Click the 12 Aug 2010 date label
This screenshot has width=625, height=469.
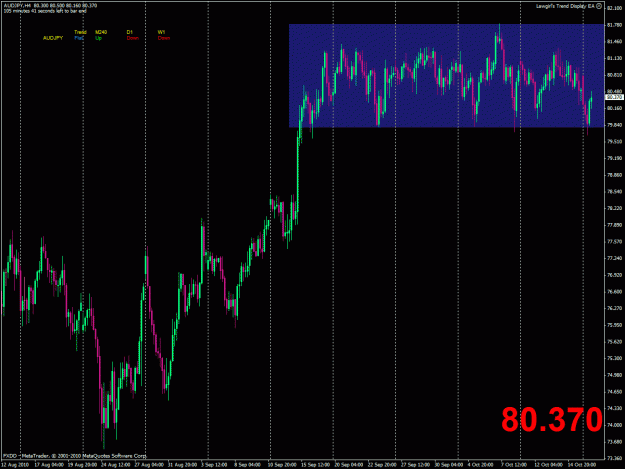tap(15, 465)
